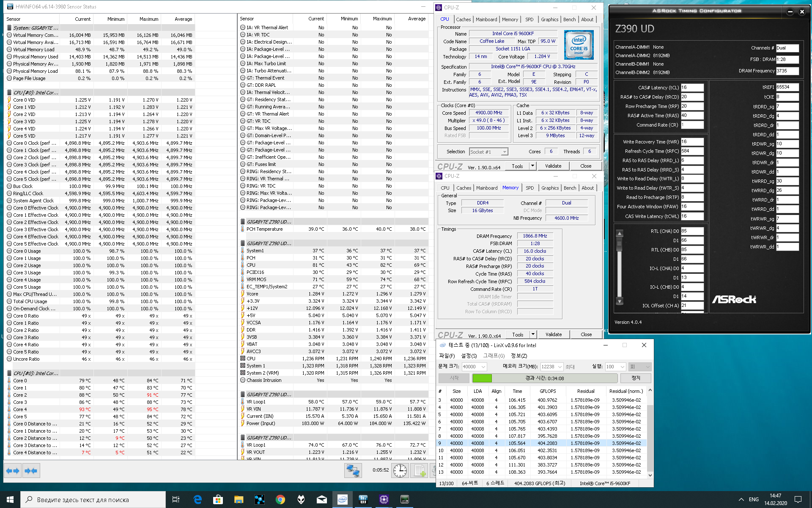Click Validate button in upper CPU-Z window
The width and height of the screenshot is (812, 508).
[x=553, y=166]
